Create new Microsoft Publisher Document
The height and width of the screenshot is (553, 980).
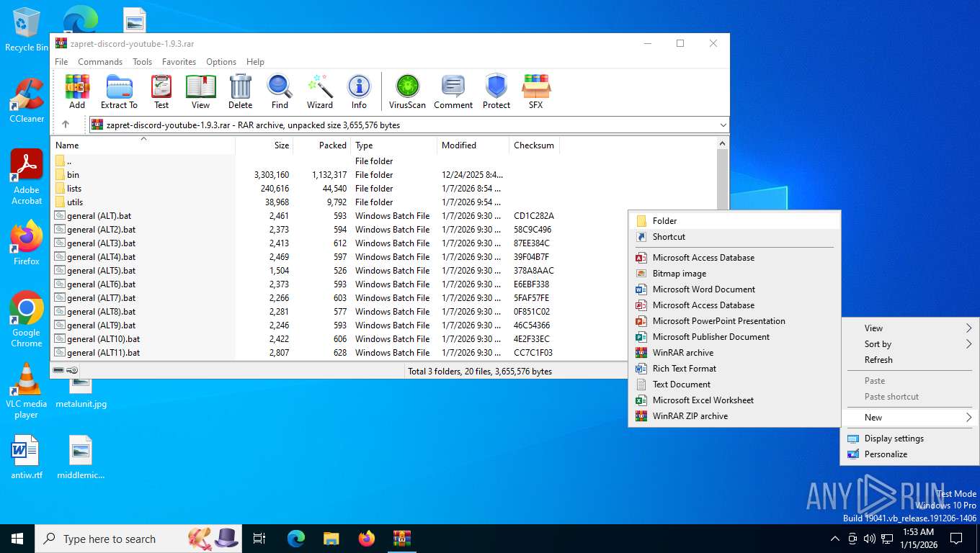tap(734, 337)
